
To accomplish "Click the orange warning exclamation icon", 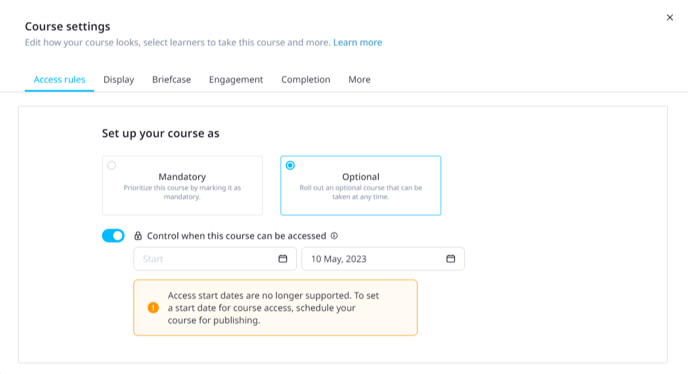I will (153, 308).
